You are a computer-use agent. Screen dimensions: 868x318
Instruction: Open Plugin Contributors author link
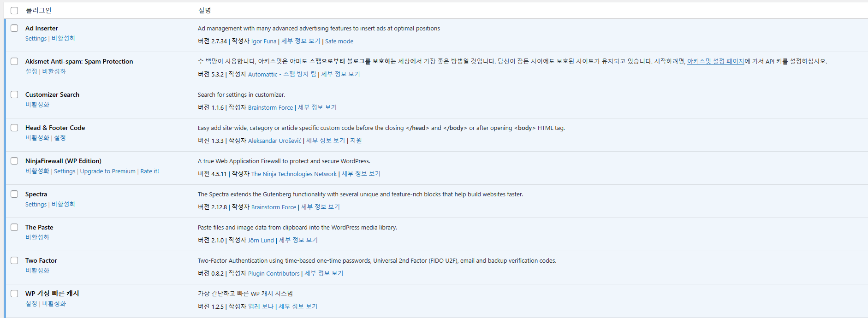click(x=274, y=274)
